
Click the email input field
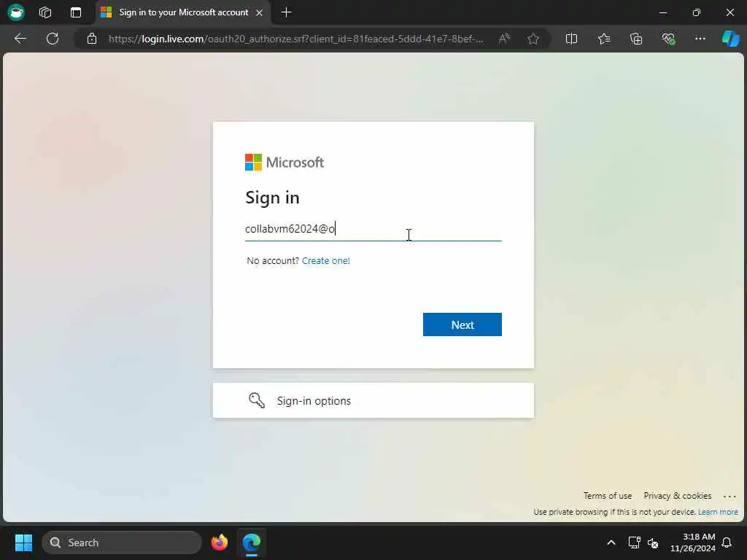pos(373,229)
